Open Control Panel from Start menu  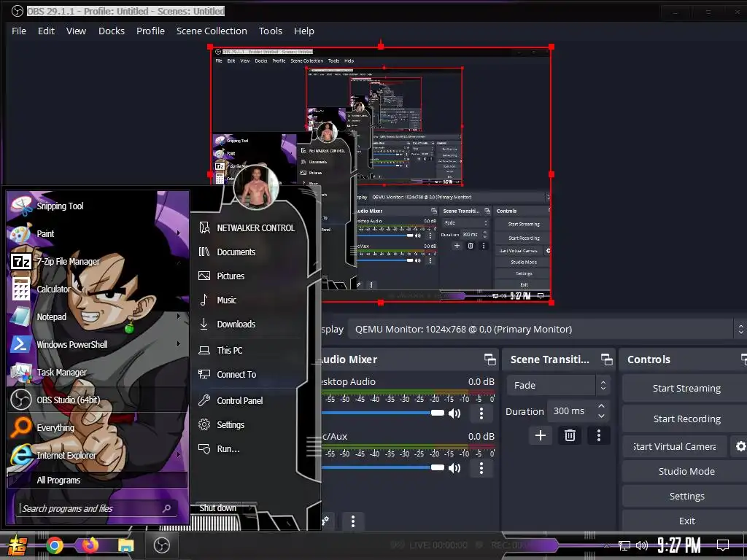coord(239,400)
